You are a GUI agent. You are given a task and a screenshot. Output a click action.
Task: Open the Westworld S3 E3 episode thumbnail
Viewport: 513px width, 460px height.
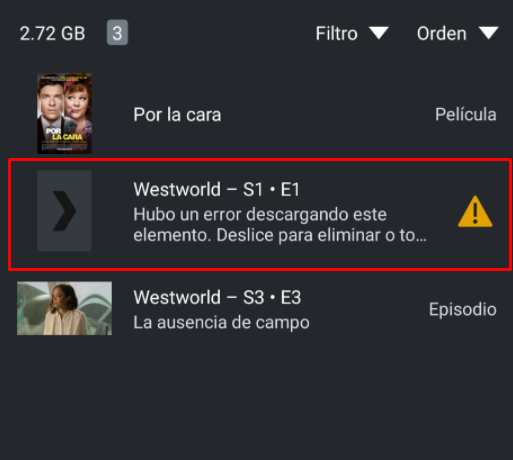click(64, 308)
